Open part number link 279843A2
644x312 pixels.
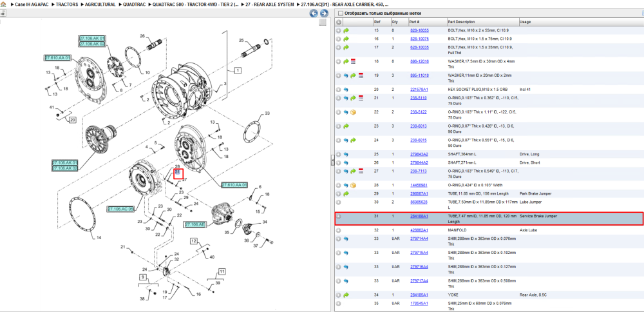coord(419,155)
